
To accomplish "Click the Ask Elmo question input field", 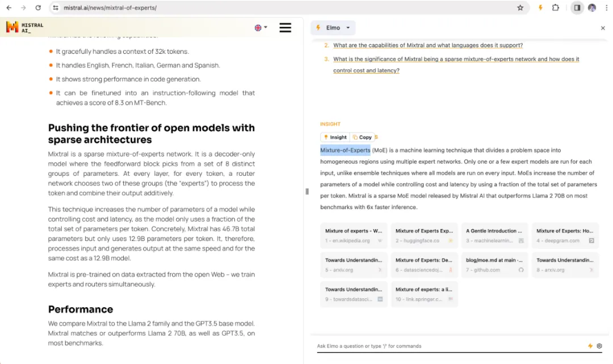I will [450, 346].
